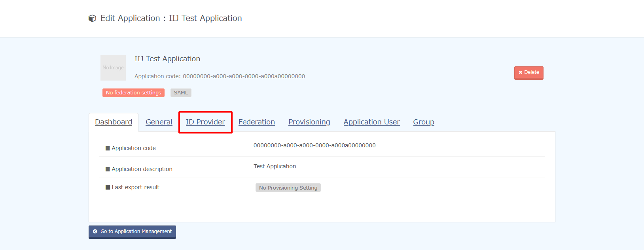The height and width of the screenshot is (250, 644).
Task: Go to the Federation tab
Action: point(256,122)
